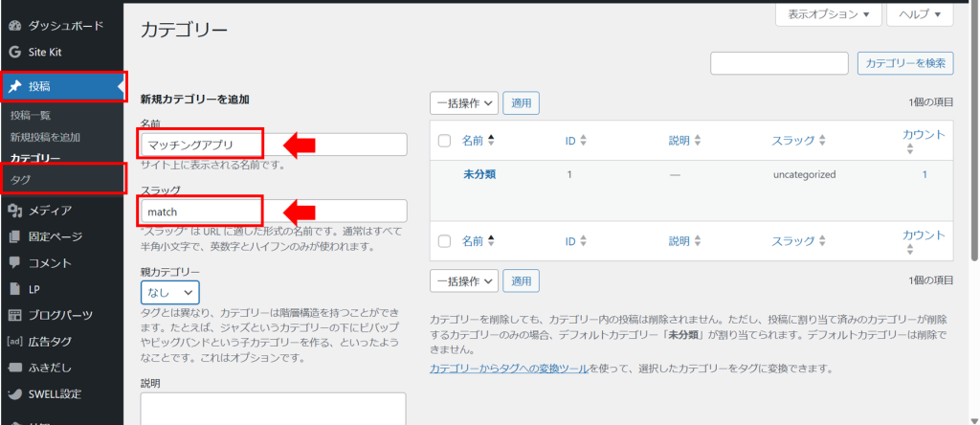Click the SWELL設定 wave icon
Image resolution: width=980 pixels, height=425 pixels.
tap(14, 393)
